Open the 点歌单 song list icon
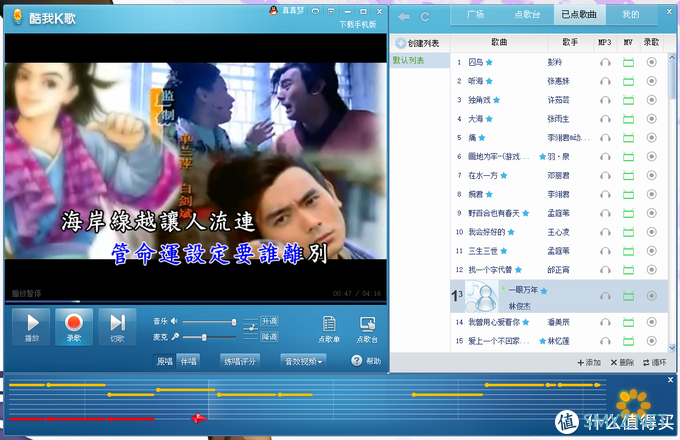The width and height of the screenshot is (680, 440). coord(329,329)
